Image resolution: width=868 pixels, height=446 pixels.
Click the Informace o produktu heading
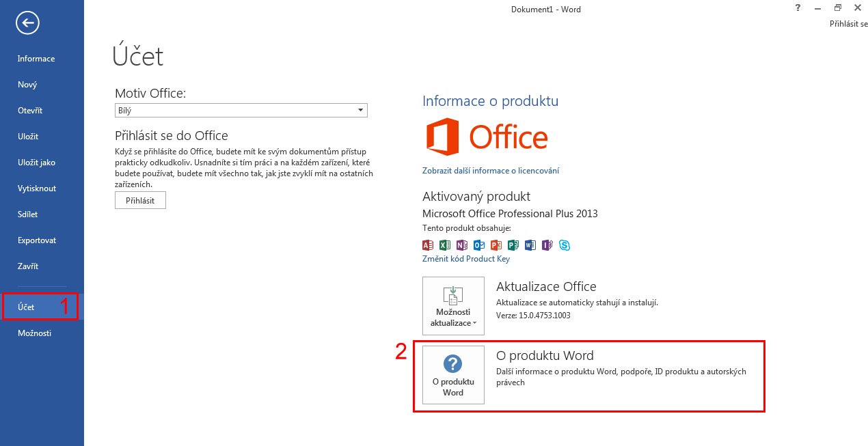tap(491, 101)
